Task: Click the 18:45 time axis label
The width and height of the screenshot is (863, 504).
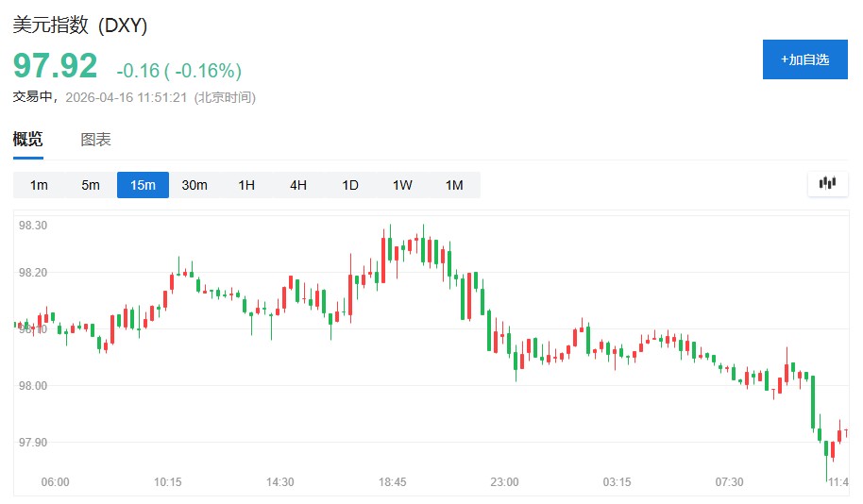Action: click(393, 482)
